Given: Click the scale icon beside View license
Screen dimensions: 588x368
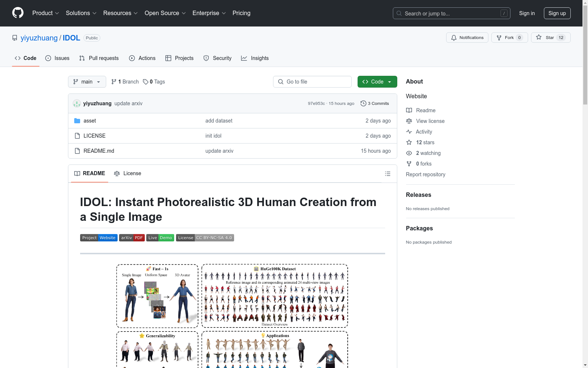Looking at the screenshot, I should point(409,121).
